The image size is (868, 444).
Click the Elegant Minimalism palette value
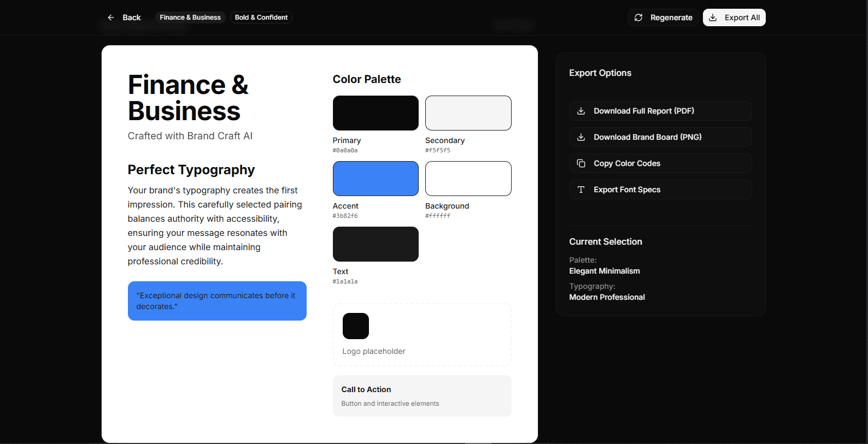point(605,271)
